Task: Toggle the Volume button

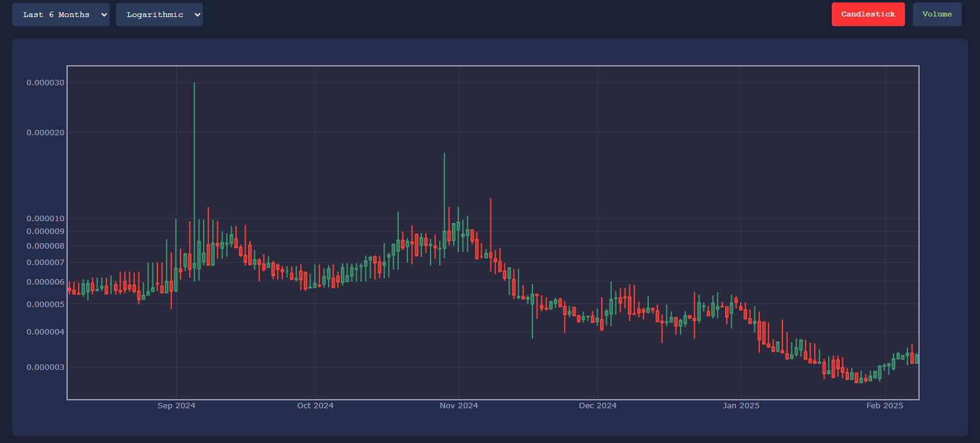Action: (x=937, y=14)
